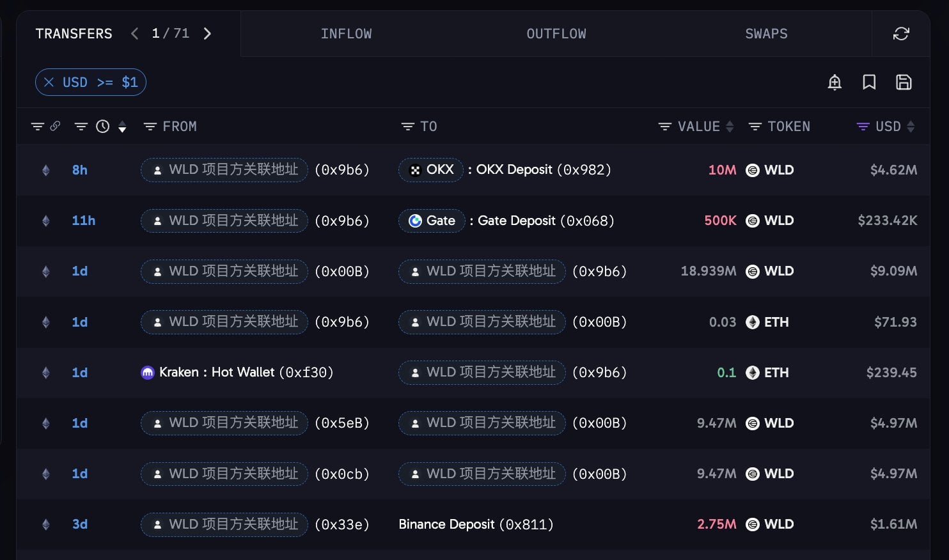This screenshot has height=560, width=949.
Task: Sort by the USD column arrows
Action: click(x=911, y=127)
